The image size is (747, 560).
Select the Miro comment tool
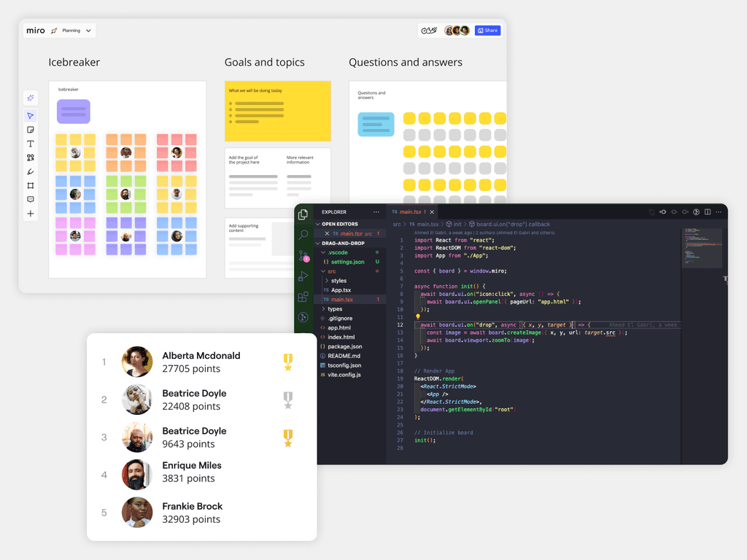31,200
